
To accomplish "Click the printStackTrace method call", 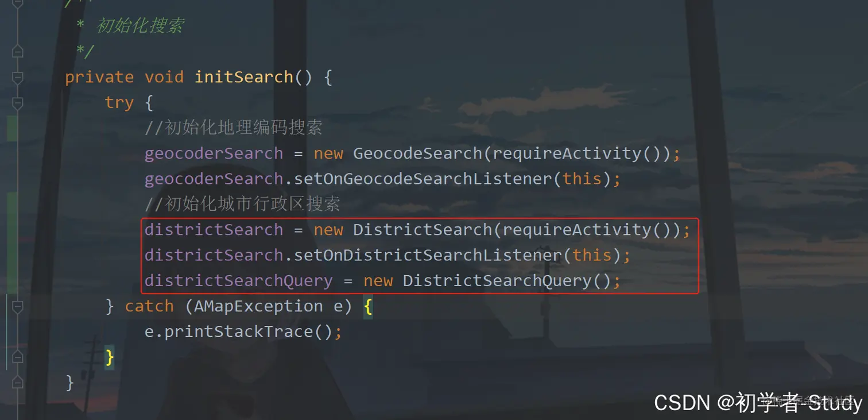I will [239, 332].
